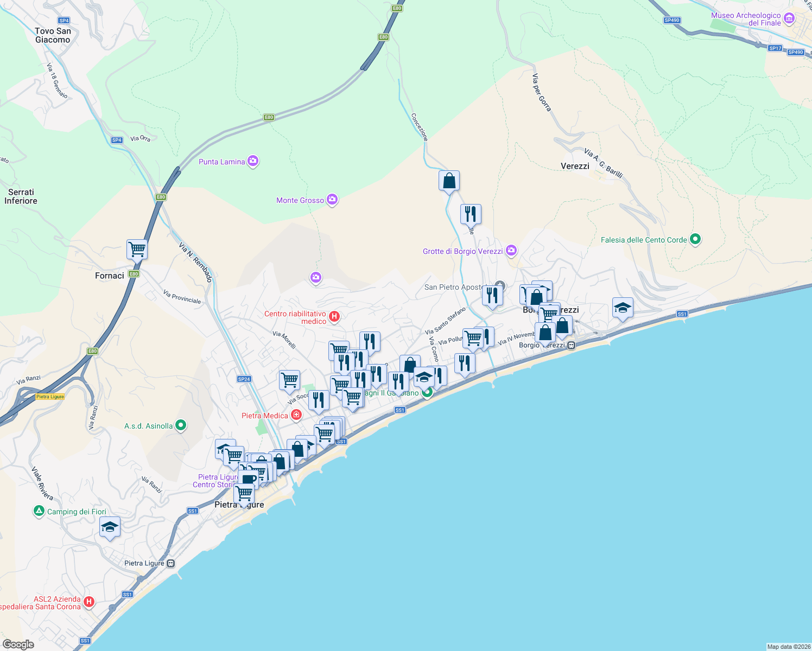Click the campground marker at Camping dei Fiori

point(39,510)
